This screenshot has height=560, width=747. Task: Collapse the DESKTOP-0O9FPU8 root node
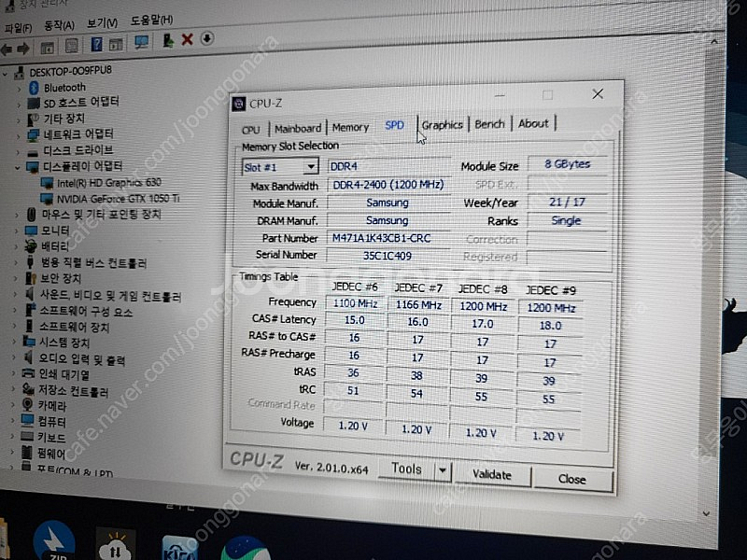click(6, 74)
